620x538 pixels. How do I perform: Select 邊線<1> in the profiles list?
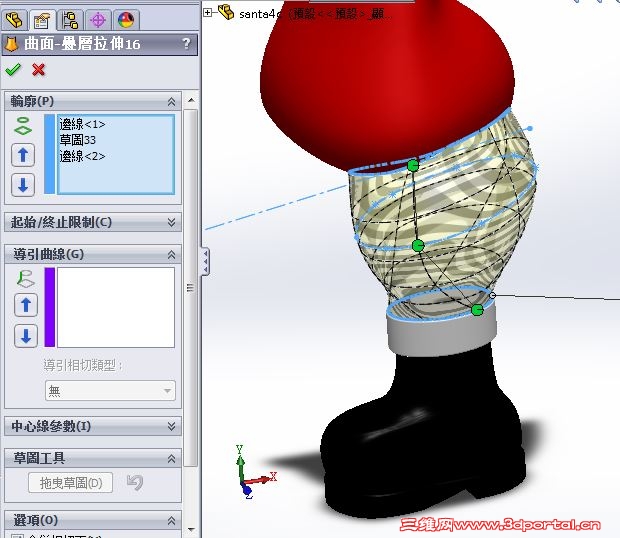pyautogui.click(x=82, y=125)
